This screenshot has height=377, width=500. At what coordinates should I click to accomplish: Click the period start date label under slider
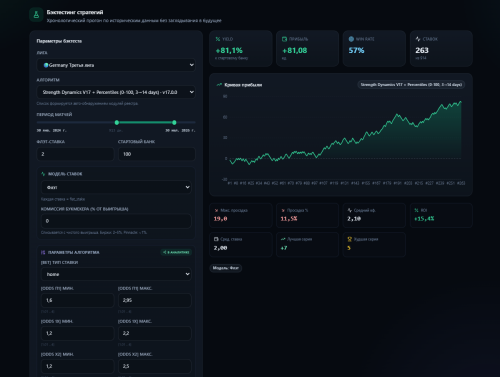pyautogui.click(x=51, y=130)
